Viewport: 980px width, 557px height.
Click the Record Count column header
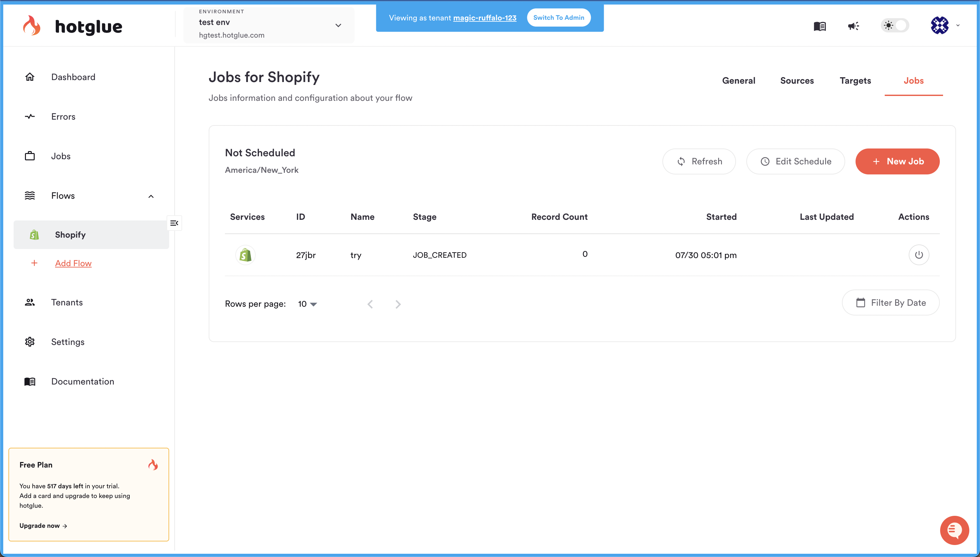[559, 217]
